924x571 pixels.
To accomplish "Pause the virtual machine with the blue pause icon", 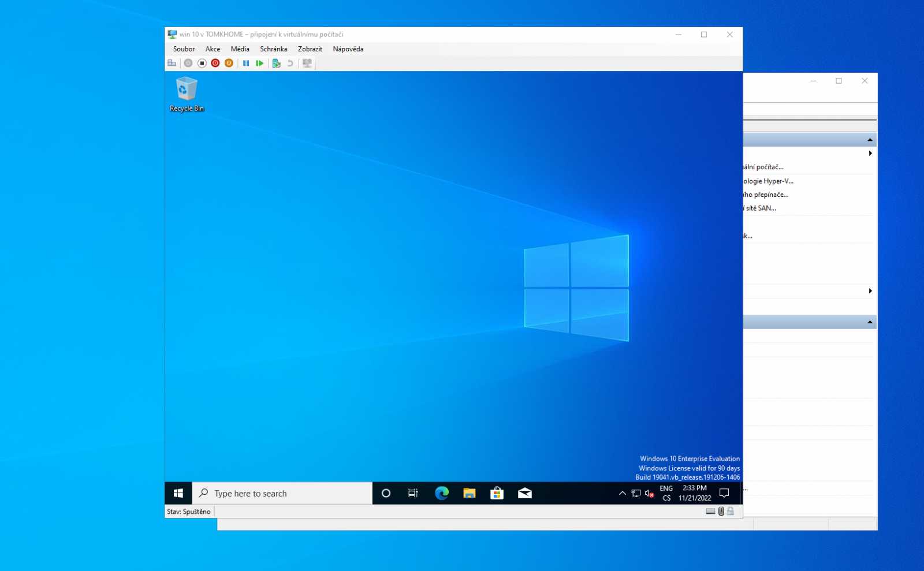I will 246,63.
